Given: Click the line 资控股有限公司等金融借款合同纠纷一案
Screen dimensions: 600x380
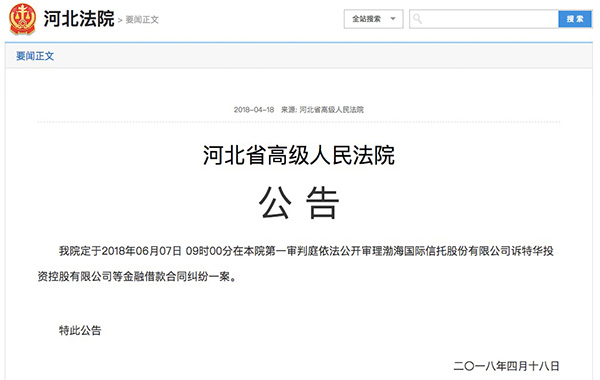Looking at the screenshot, I should (x=138, y=276).
